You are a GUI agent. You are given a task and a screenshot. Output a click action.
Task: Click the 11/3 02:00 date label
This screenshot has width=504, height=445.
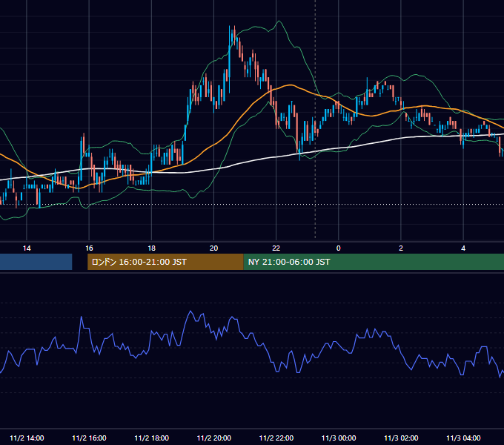(401, 438)
